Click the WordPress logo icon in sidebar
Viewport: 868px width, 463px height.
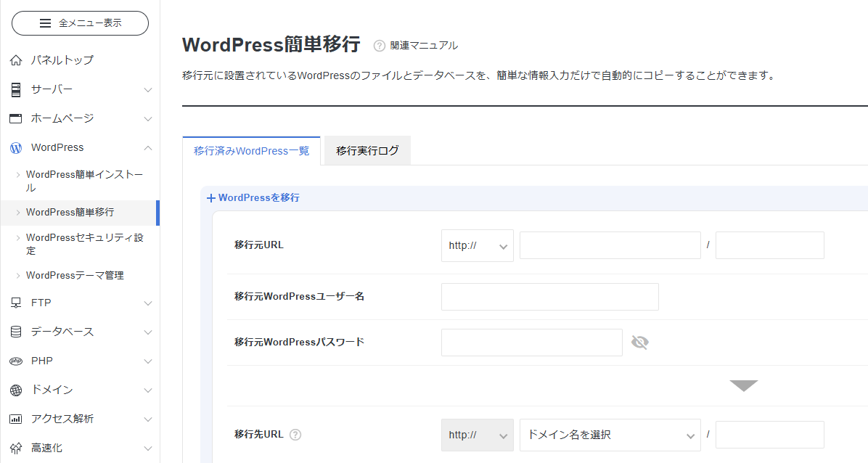point(16,148)
